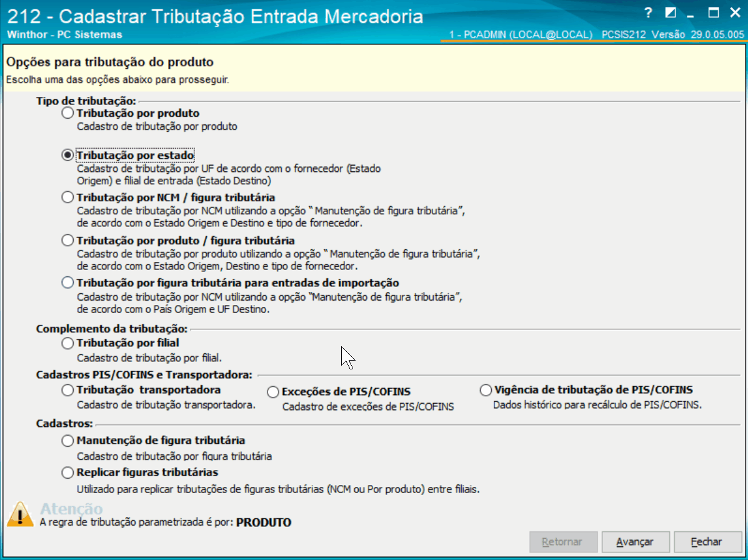
Task: Click the 'Cadastros:' section label
Action: point(64,424)
